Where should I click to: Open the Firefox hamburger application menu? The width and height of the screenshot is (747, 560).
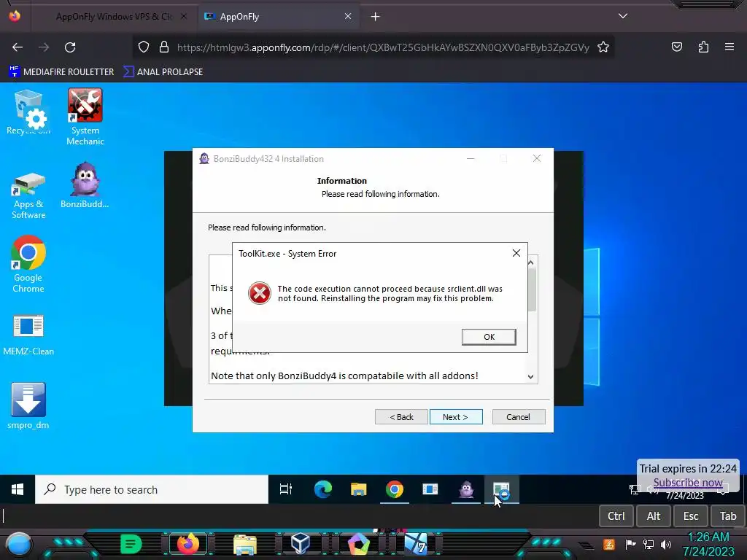(x=729, y=47)
